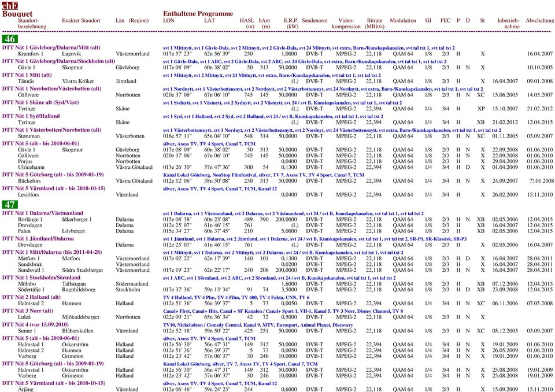Screen dimensions: 555x392
Task: Click the programme list starting 'Canal+ First, Canal+ Hits'
Action: [283, 311]
